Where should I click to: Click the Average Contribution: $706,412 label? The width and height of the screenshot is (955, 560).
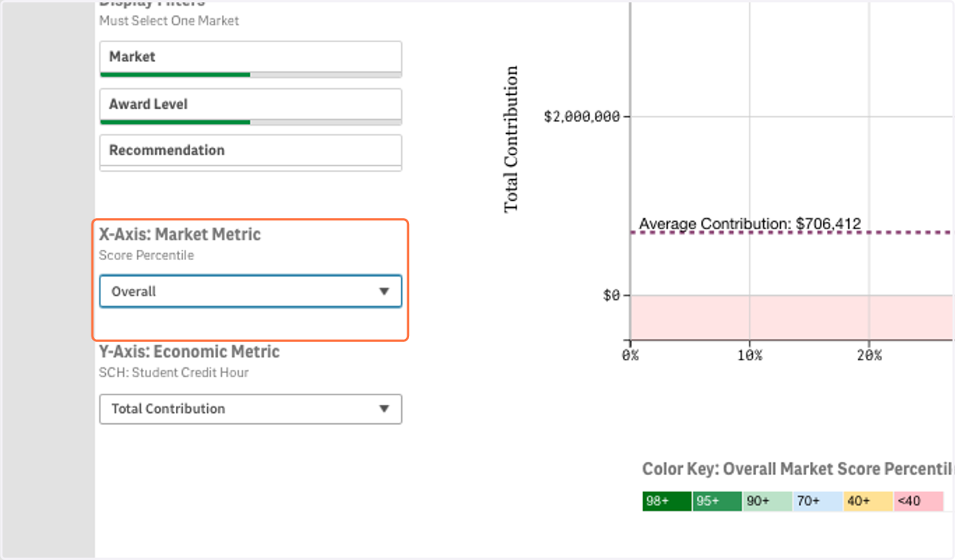(750, 224)
